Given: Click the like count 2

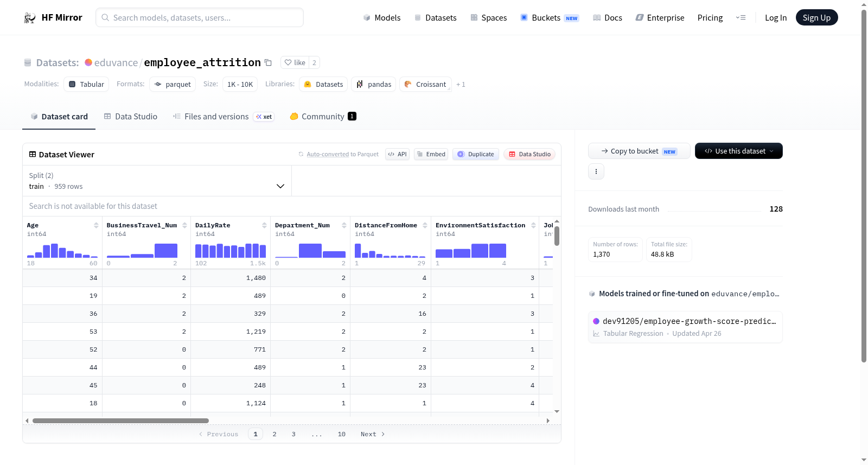Looking at the screenshot, I should pyautogui.click(x=314, y=62).
